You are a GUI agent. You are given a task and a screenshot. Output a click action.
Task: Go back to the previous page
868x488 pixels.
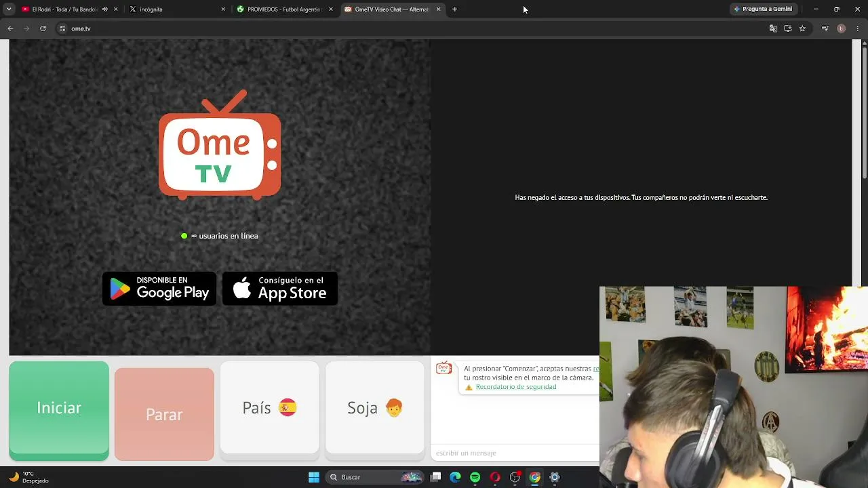pos(10,28)
